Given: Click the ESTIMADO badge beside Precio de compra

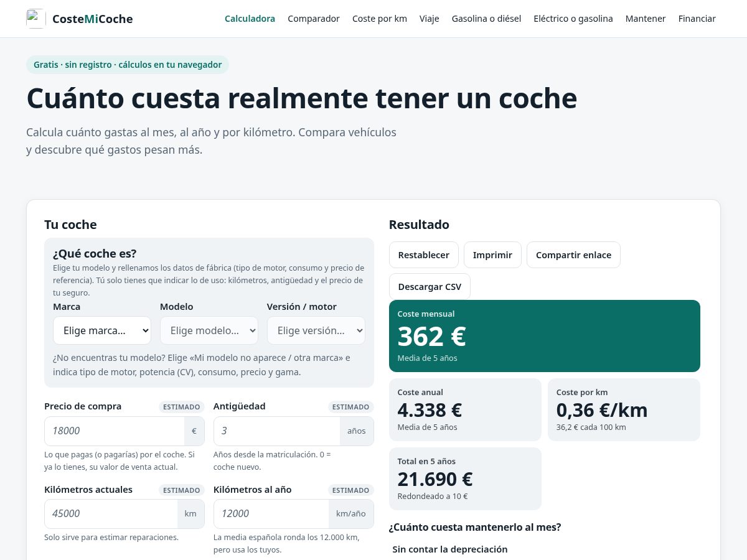Looking at the screenshot, I should coord(182,407).
